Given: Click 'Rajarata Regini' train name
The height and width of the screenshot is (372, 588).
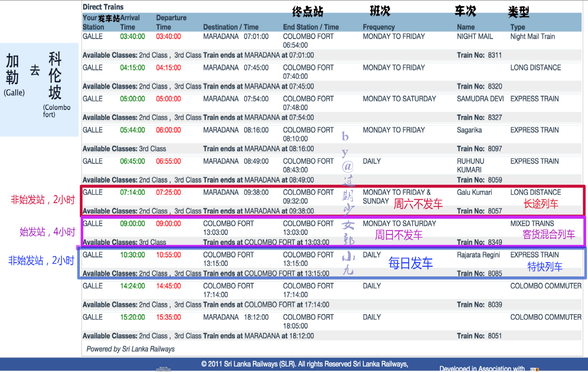Looking at the screenshot, I should pos(479,255).
